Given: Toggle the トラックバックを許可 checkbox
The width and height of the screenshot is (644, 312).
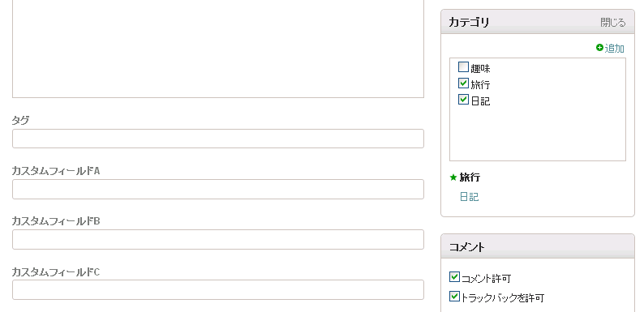Looking at the screenshot, I should [454, 297].
